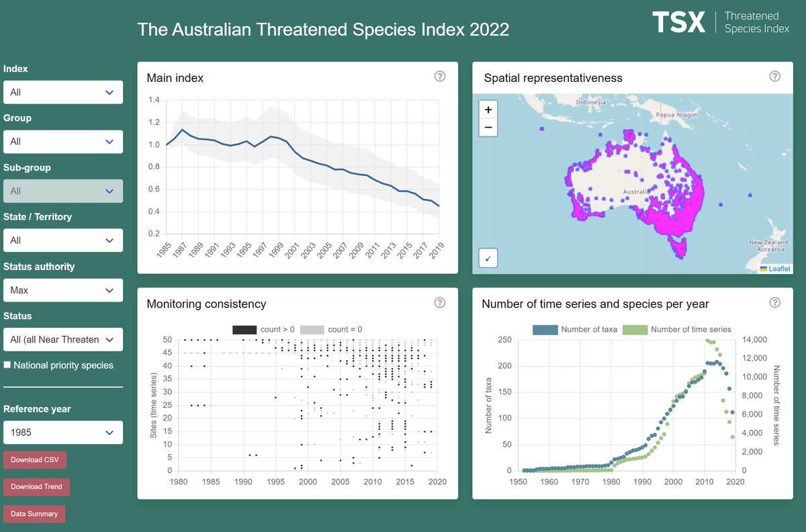This screenshot has width=806, height=532.
Task: Click the Indonesia label on the map
Action: pos(590,102)
